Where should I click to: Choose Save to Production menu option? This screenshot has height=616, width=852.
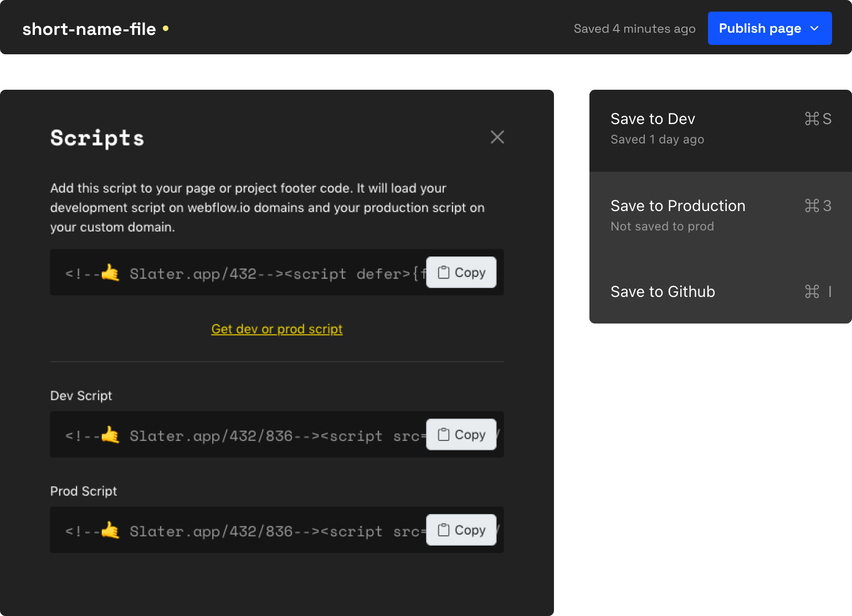[x=721, y=215]
